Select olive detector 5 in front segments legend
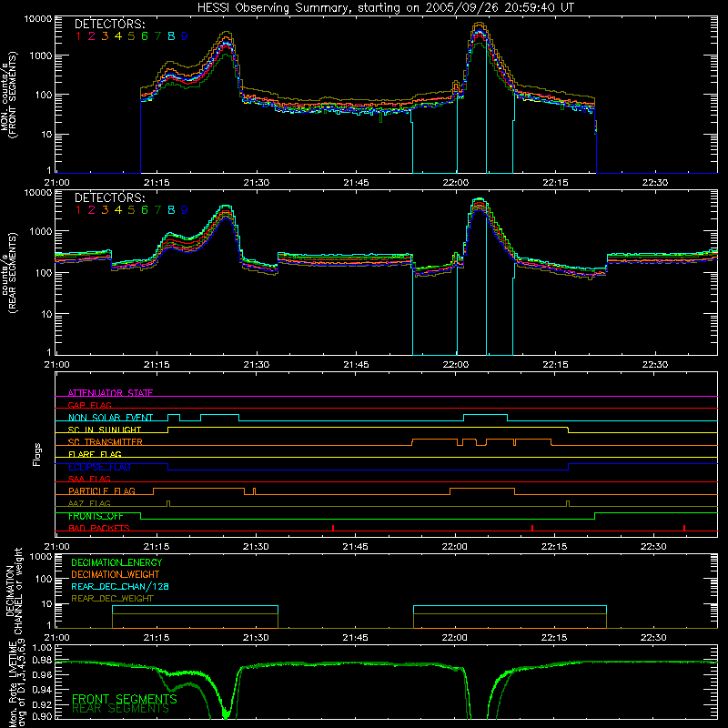Screen dimensions: 728x728 (x=131, y=35)
